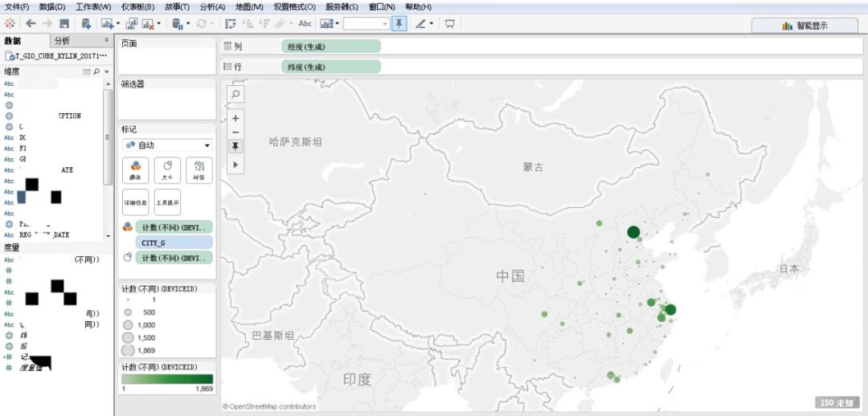868x416 pixels.
Task: Open the view cards chart icon
Action: point(327,24)
